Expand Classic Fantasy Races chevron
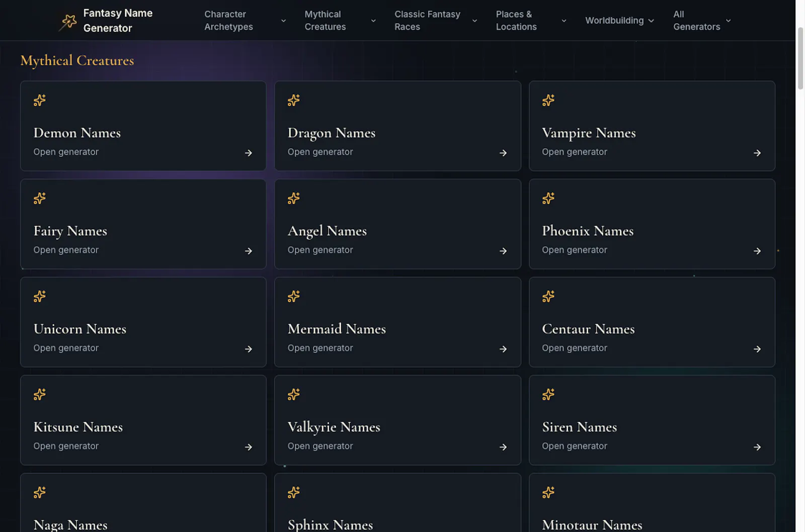The width and height of the screenshot is (805, 532). click(474, 21)
